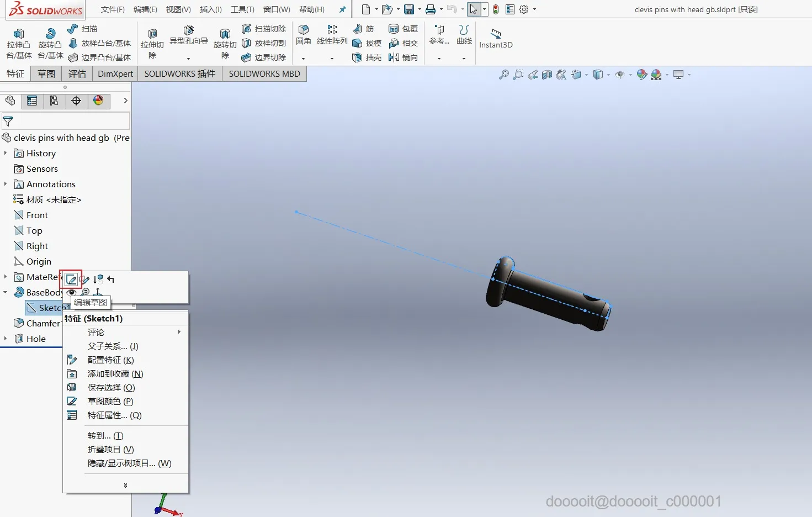Click the 拉伸凸台/基体 extrude boss tool
The height and width of the screenshot is (517, 812).
[x=19, y=42]
